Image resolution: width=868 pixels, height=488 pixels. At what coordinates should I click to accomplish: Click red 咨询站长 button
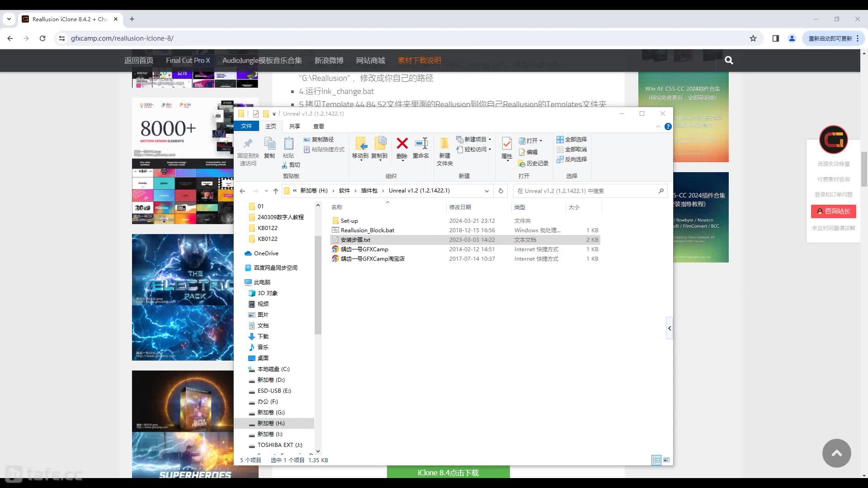coord(833,211)
